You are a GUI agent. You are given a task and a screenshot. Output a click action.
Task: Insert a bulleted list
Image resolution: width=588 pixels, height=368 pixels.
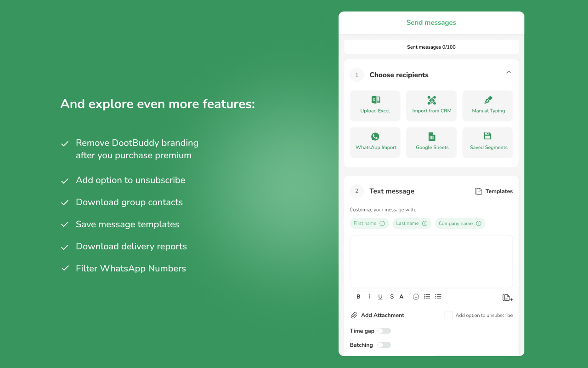(x=438, y=297)
